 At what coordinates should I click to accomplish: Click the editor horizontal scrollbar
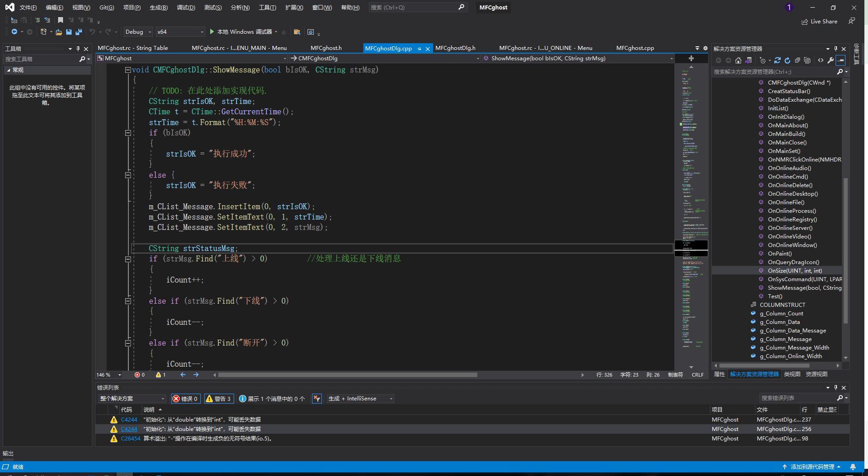click(347, 375)
